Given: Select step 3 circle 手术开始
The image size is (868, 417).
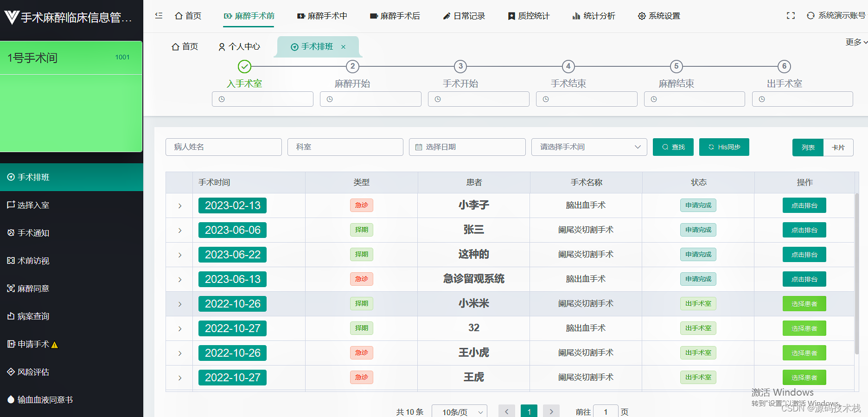Looking at the screenshot, I should [x=460, y=66].
